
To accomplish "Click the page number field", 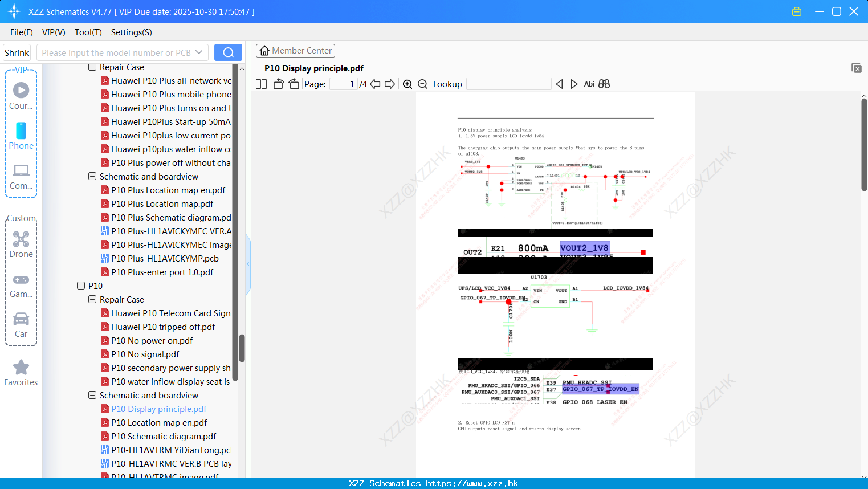I will [x=344, y=84].
